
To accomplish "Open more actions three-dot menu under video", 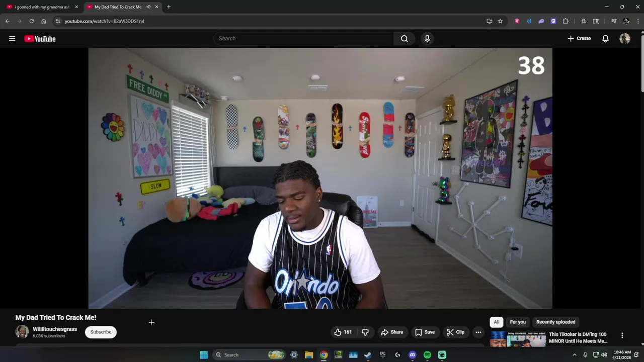I will (x=478, y=332).
